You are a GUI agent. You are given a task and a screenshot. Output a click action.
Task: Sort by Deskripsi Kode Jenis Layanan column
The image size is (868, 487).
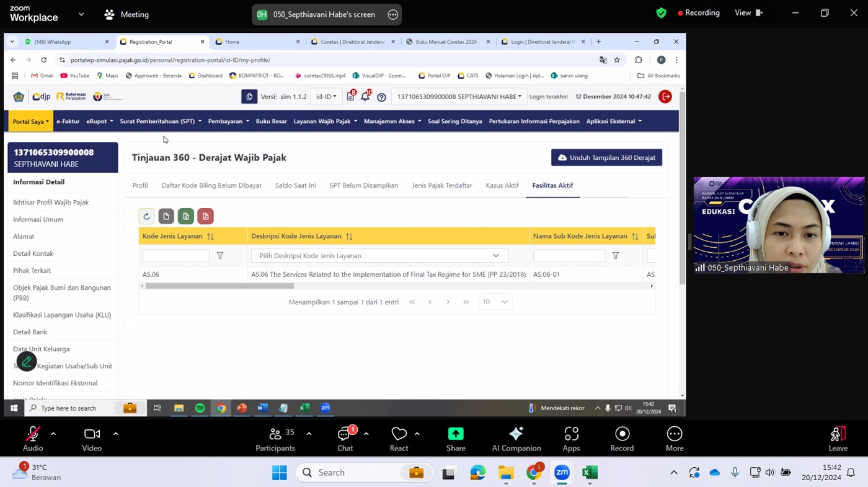349,236
